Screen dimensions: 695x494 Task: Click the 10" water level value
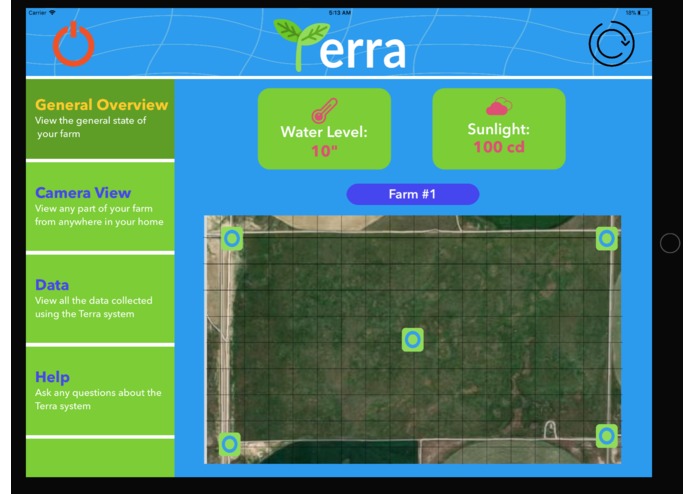click(324, 151)
